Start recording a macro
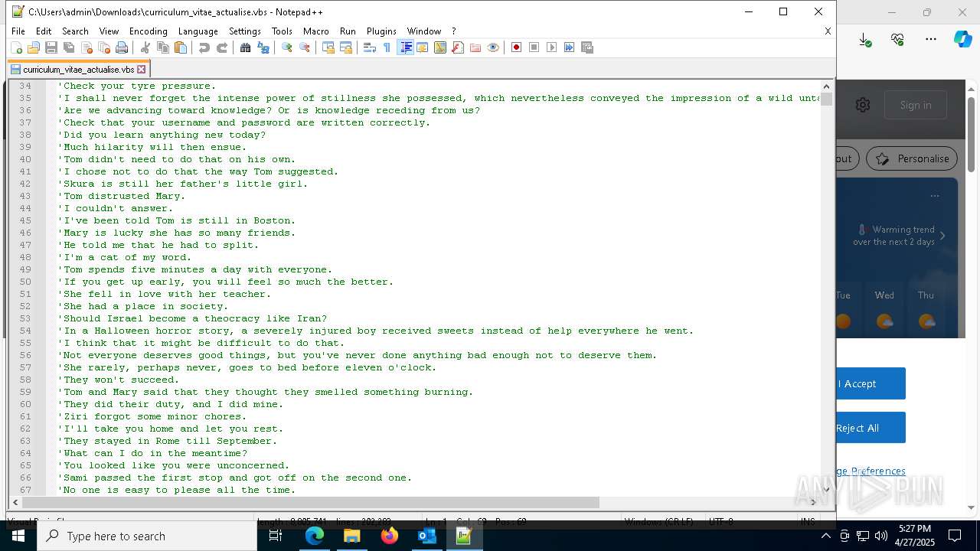 click(517, 47)
